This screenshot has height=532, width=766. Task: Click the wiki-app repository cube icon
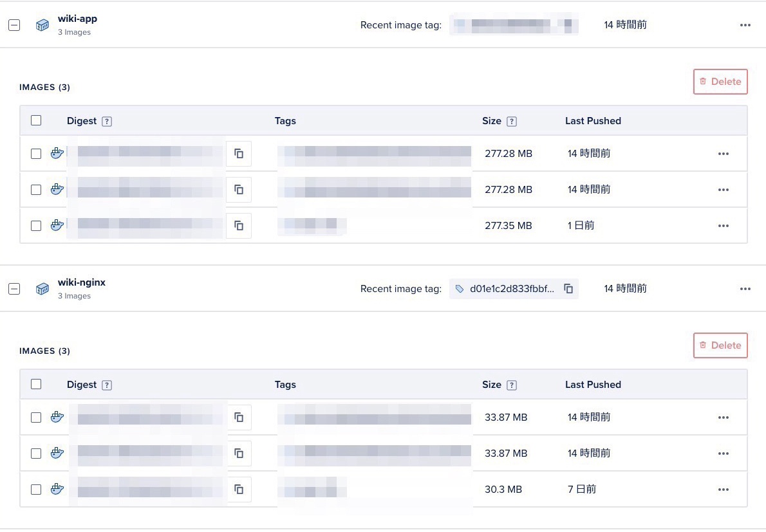(x=42, y=25)
